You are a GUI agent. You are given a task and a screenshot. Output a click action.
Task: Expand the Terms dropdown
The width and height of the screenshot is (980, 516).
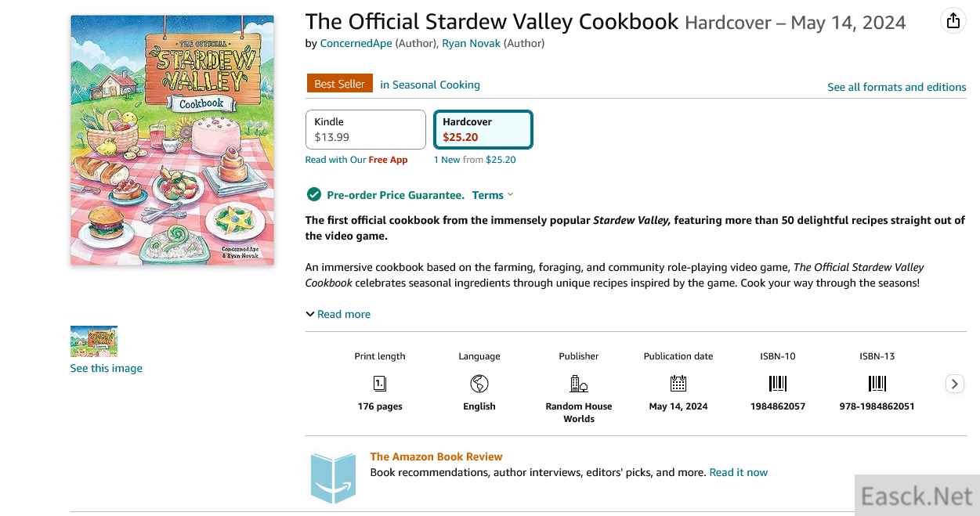pos(493,195)
